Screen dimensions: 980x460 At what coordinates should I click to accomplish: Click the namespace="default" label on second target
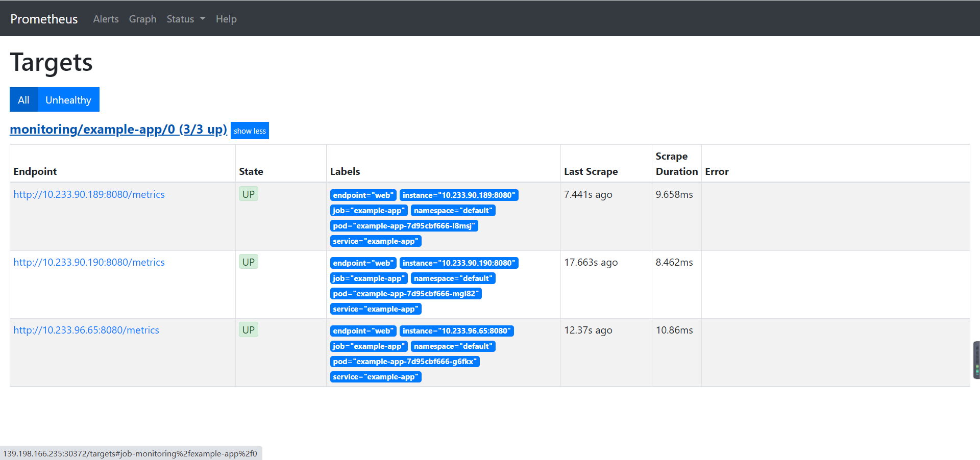(453, 278)
